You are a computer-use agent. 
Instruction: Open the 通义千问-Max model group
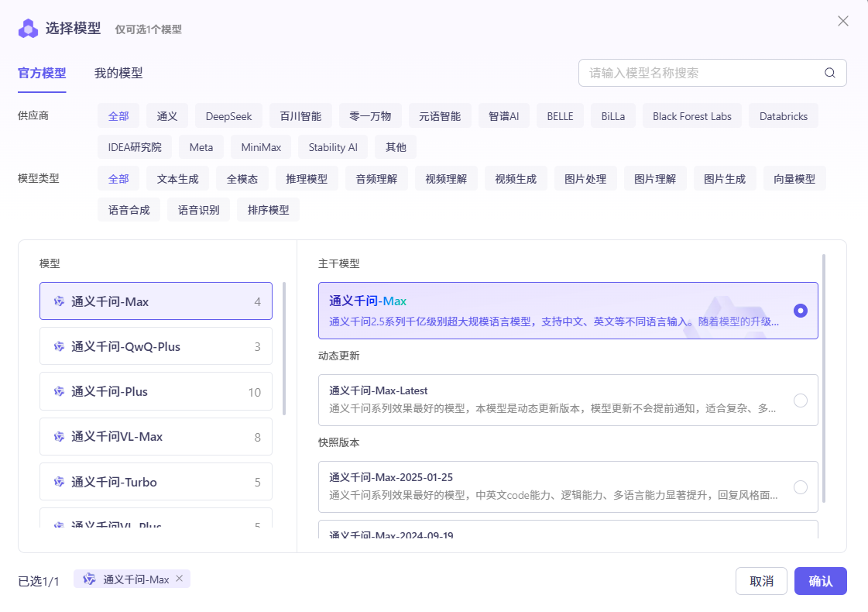[156, 301]
